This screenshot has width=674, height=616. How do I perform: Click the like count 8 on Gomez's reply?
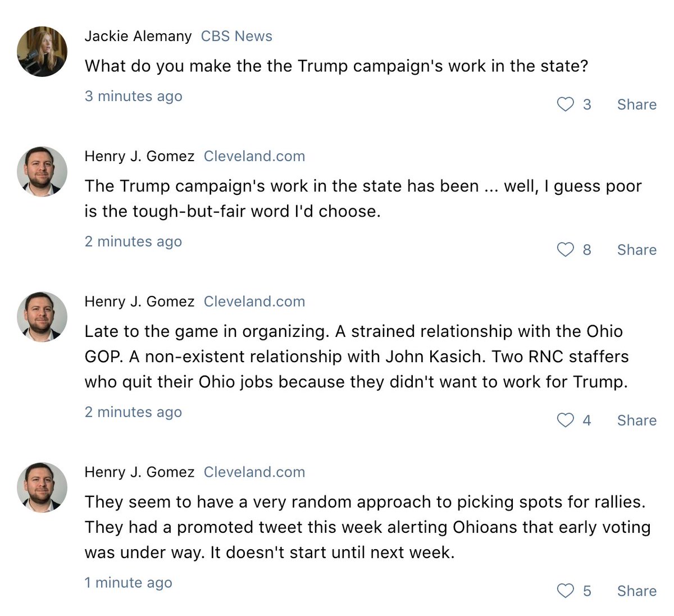587,250
